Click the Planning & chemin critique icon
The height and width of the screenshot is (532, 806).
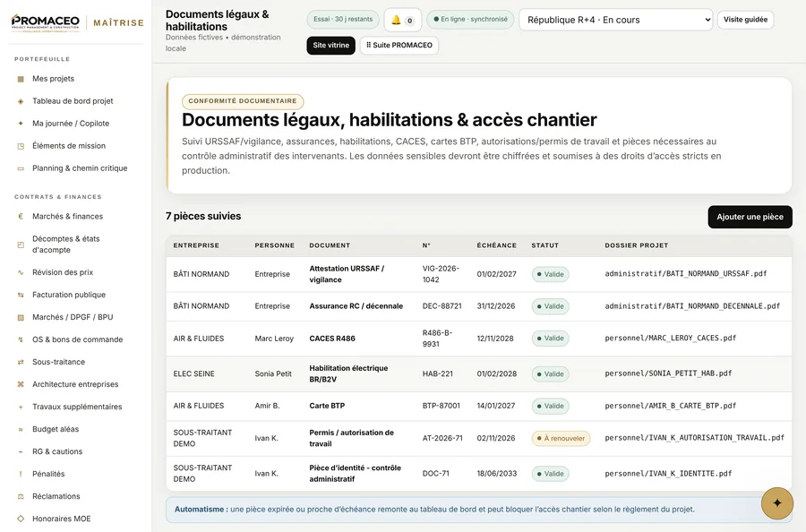[x=21, y=168]
